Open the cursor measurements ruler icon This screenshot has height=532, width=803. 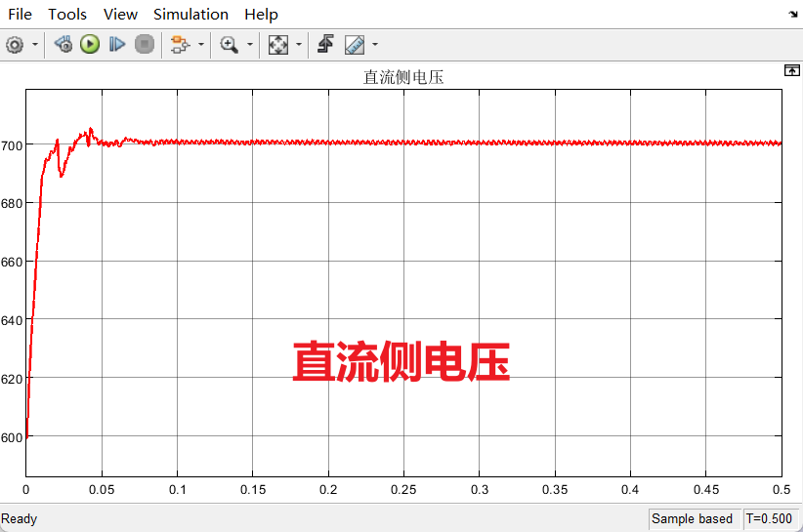[x=355, y=45]
